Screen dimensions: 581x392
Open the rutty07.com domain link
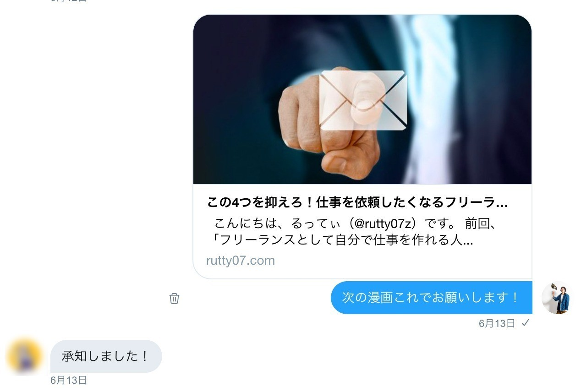(241, 261)
